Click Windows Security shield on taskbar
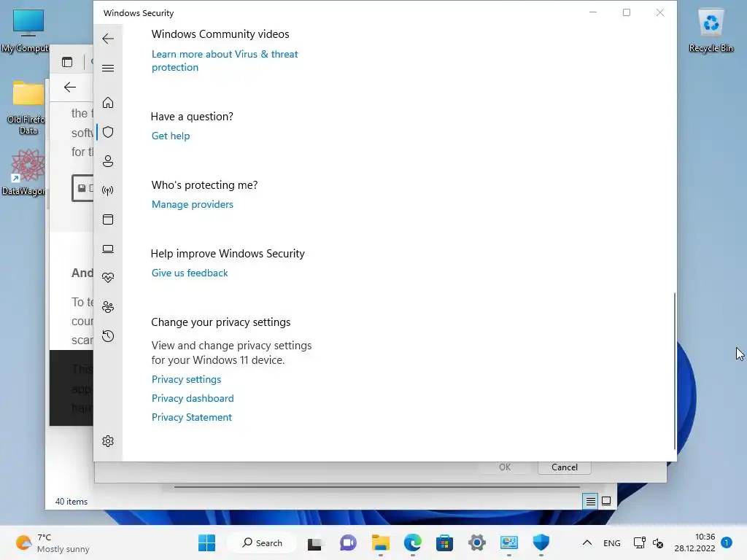Image resolution: width=747 pixels, height=560 pixels. click(541, 542)
